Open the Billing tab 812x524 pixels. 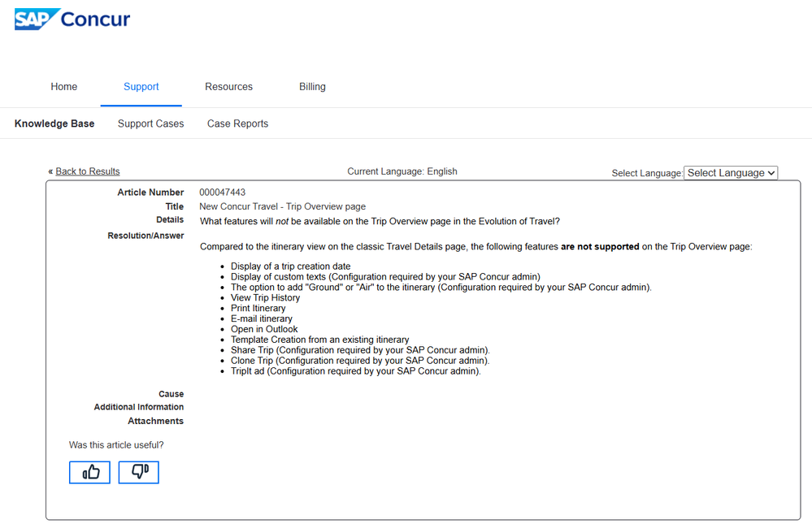coord(312,86)
